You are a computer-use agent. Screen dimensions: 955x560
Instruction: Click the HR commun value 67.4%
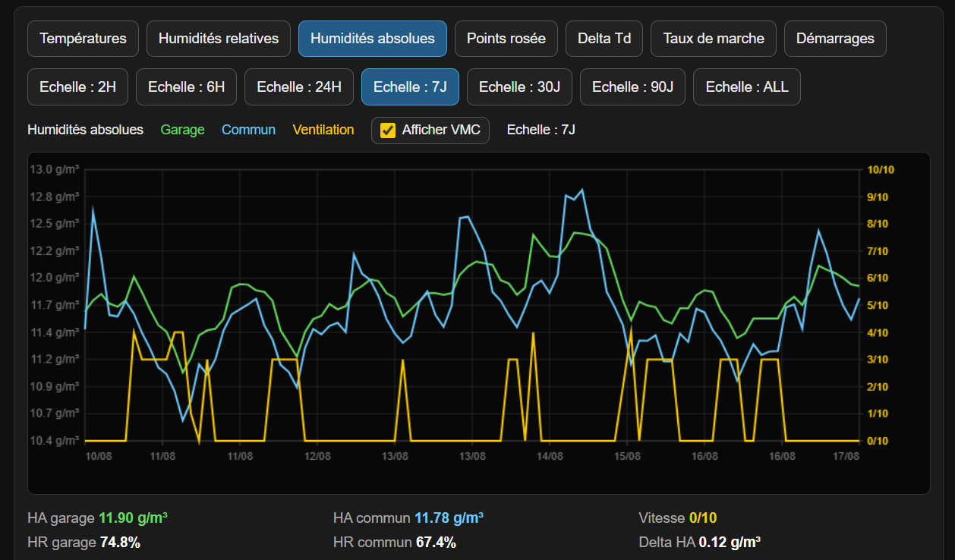click(436, 543)
